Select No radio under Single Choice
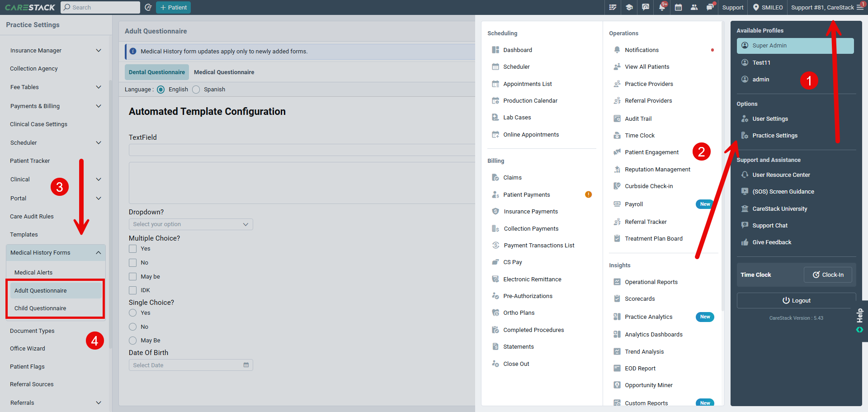The image size is (868, 412). (132, 327)
